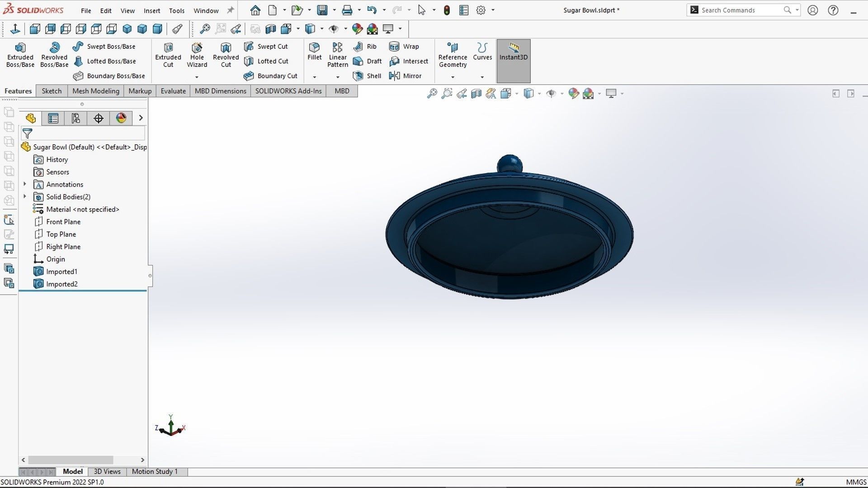The height and width of the screenshot is (488, 868).
Task: Open the ConfigurationManager tab icon
Action: [x=75, y=118]
